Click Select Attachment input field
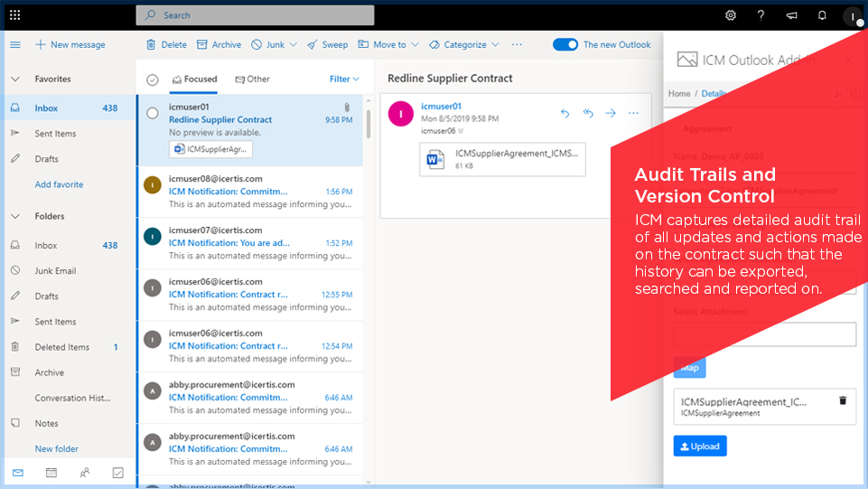 764,334
